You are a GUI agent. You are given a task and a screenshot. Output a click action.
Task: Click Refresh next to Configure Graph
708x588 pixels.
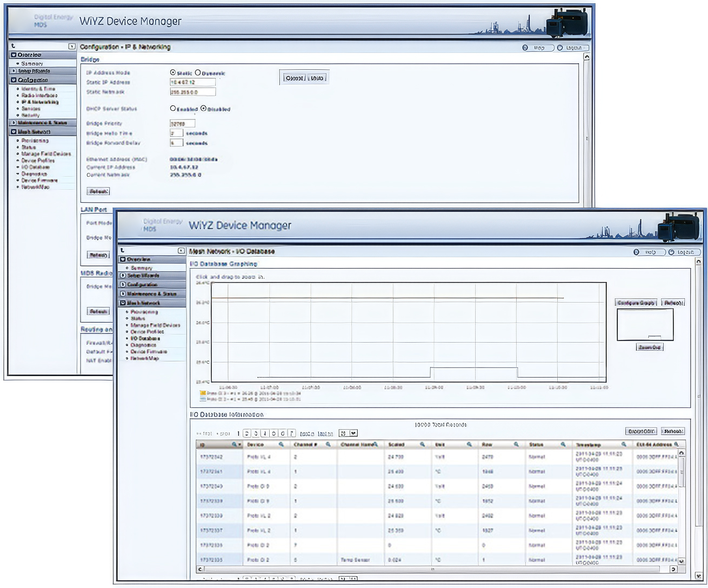click(673, 303)
